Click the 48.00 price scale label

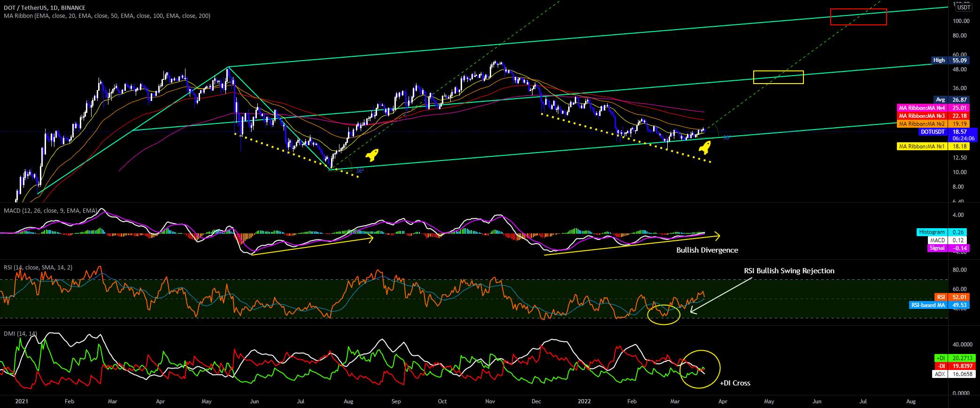(960, 69)
